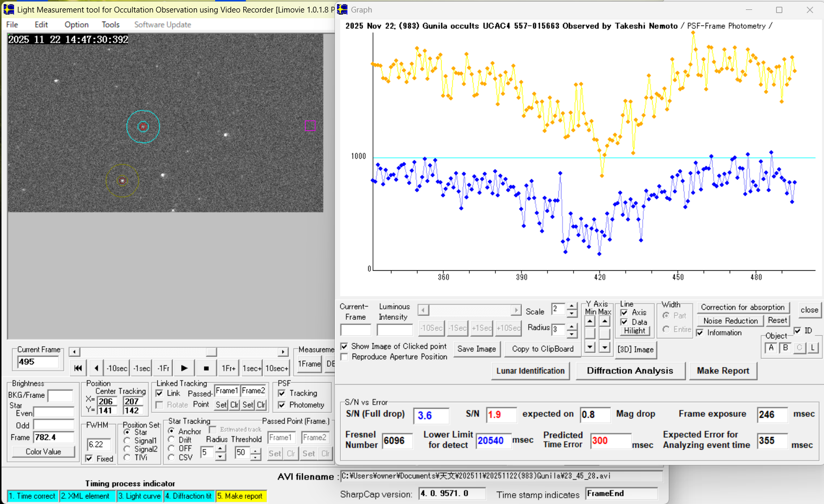Click the magenta background square marker
824x504 pixels.
[x=310, y=125]
